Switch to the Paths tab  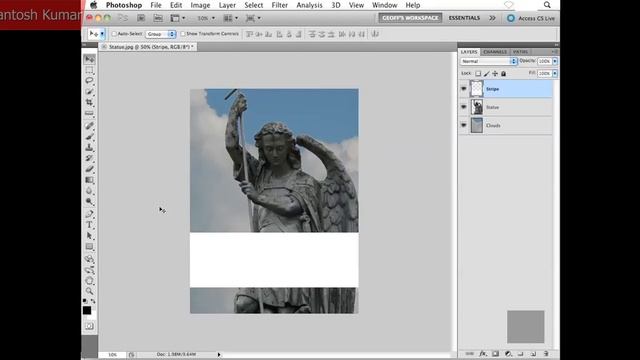(520, 52)
